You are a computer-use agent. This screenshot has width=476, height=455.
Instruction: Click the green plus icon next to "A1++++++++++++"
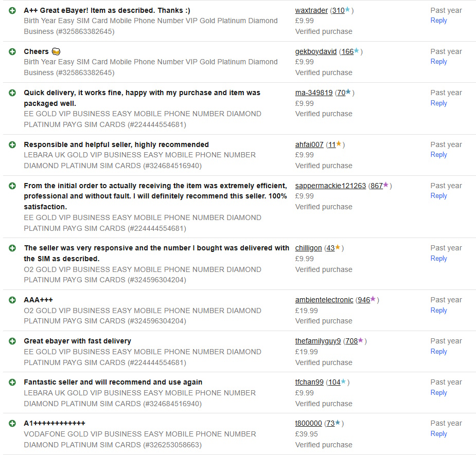click(12, 423)
